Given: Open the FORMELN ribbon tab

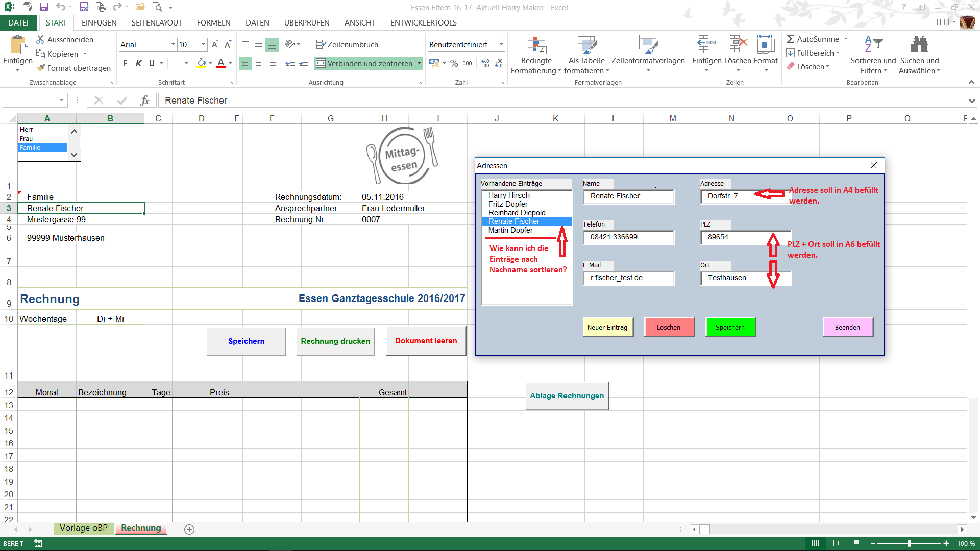Looking at the screenshot, I should (x=213, y=23).
